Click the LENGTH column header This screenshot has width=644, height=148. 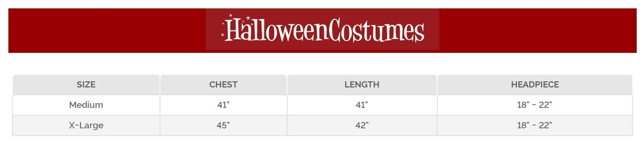[362, 84]
